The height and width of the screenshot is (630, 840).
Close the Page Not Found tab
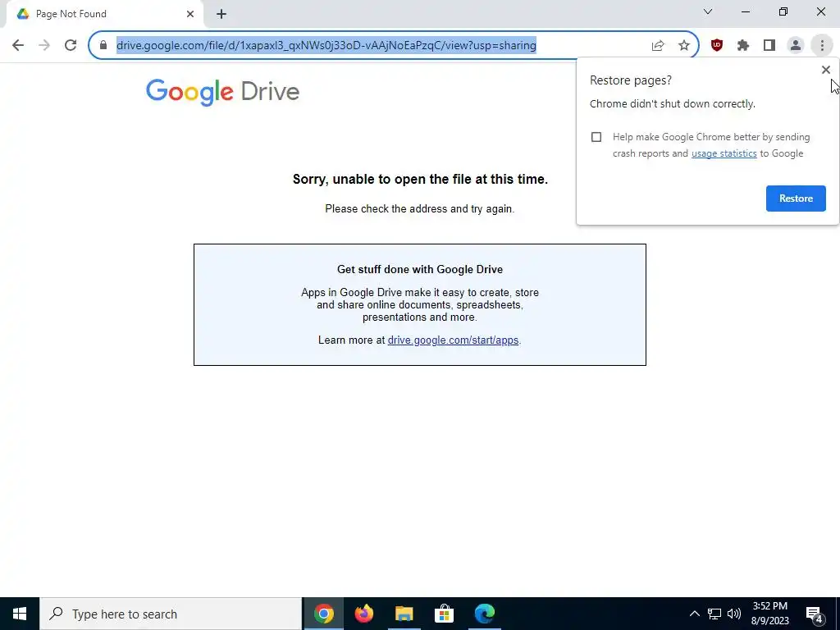[190, 14]
